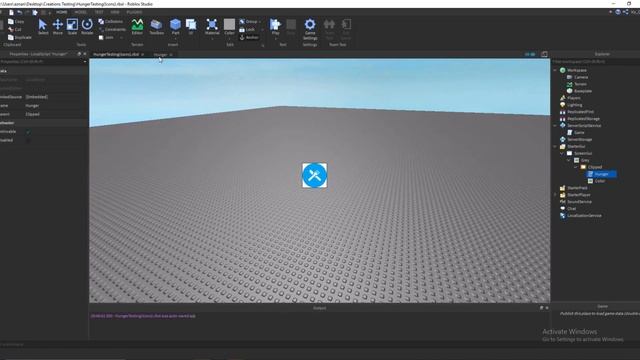Insert a new Part
Screen dimensions: 640x360
click(176, 27)
